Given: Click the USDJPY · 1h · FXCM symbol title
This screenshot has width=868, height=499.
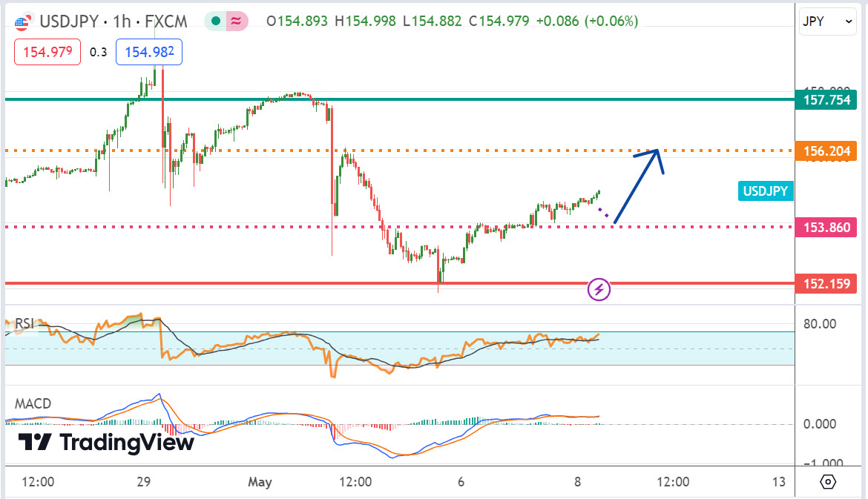Looking at the screenshot, I should click(111, 21).
